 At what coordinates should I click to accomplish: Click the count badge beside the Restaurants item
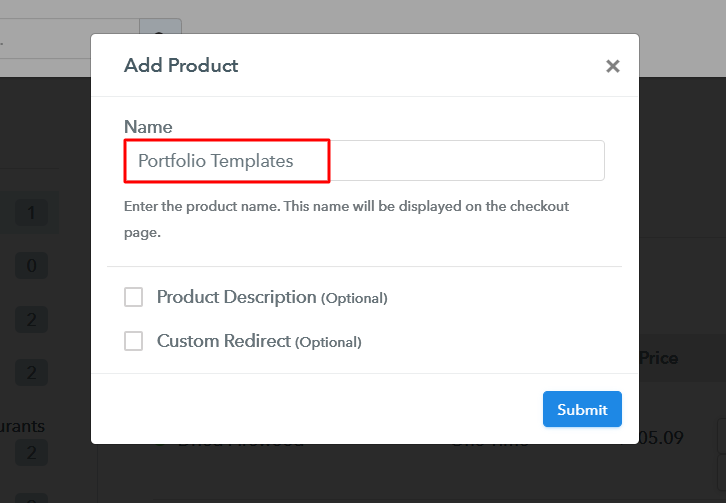(31, 453)
